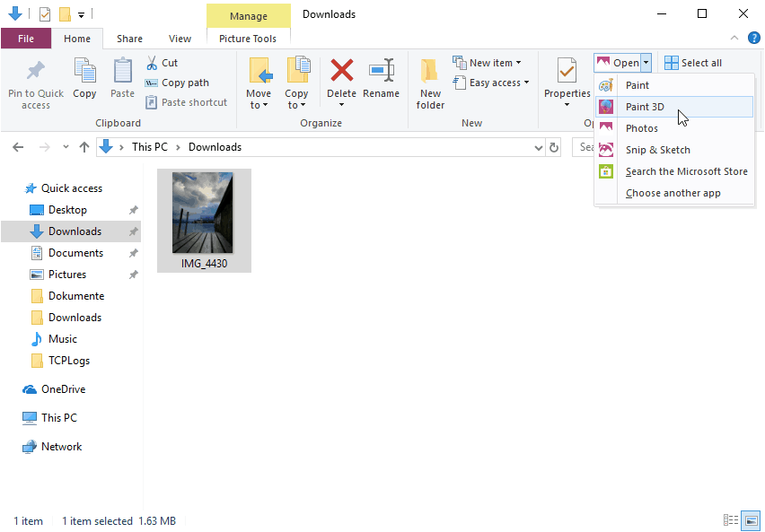
Task: Click the New folder icon
Action: [x=430, y=71]
